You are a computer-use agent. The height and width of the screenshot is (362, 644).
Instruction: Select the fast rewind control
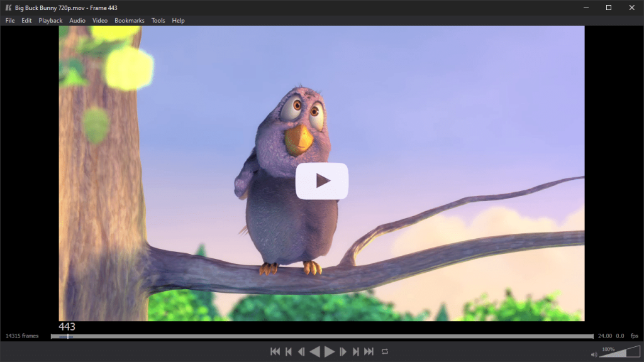point(316,351)
